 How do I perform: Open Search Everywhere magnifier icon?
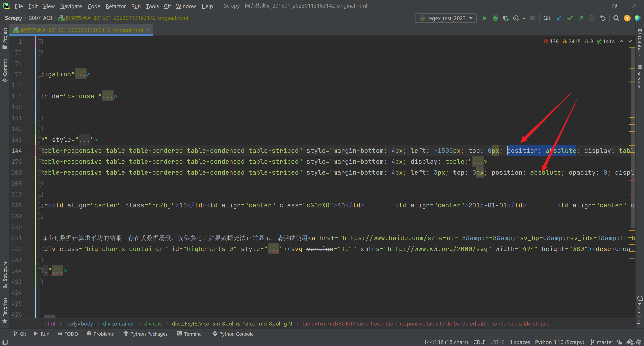[x=616, y=18]
